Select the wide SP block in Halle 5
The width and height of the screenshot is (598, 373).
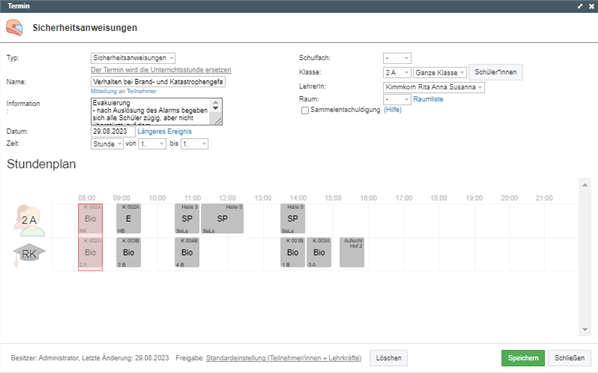click(222, 219)
